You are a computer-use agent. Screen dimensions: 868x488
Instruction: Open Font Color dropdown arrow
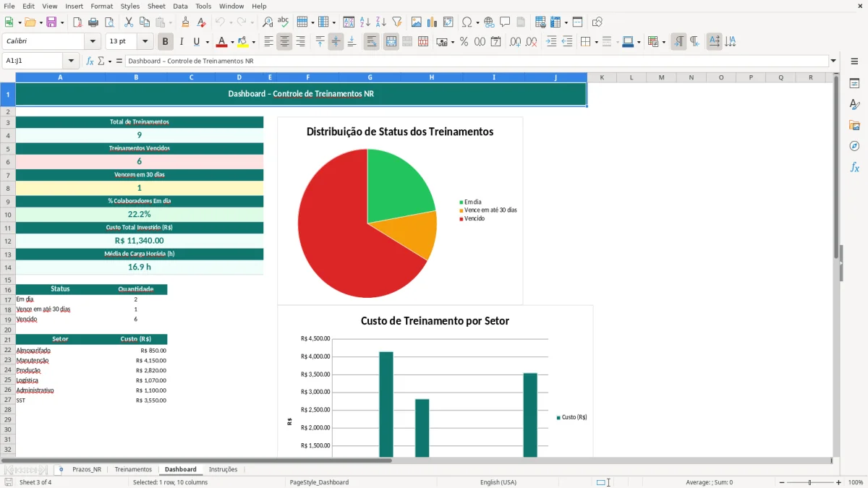tap(232, 42)
